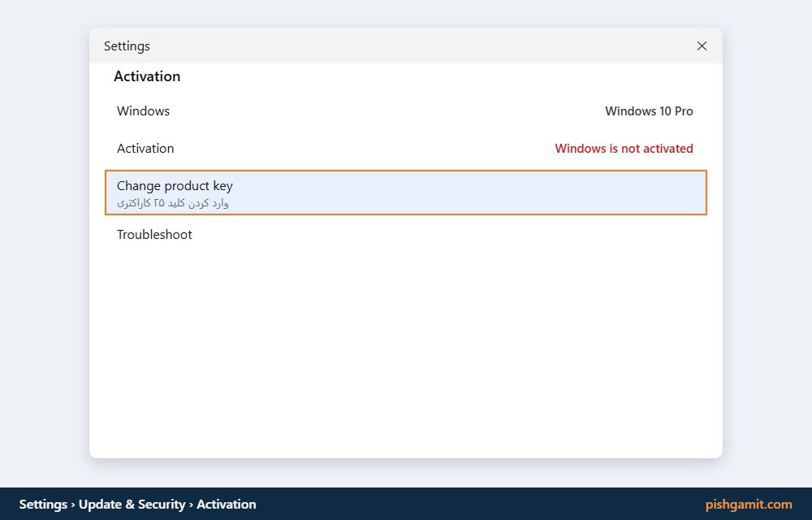Open Change product key option
This screenshot has width=812, height=520.
coord(405,192)
